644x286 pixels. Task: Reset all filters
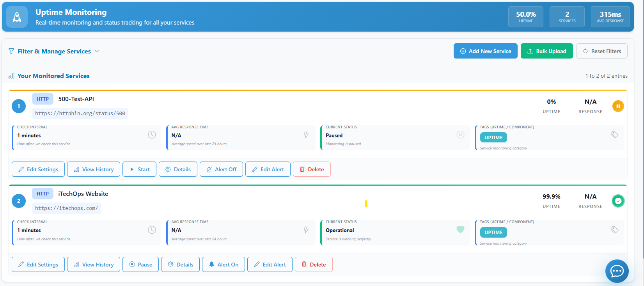(x=601, y=51)
